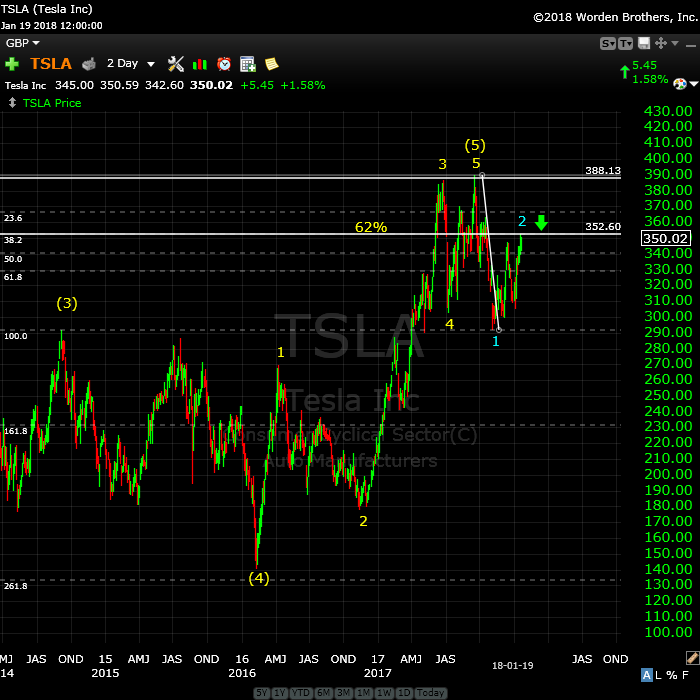The width and height of the screenshot is (700, 700).
Task: Click the Today button
Action: (x=430, y=693)
